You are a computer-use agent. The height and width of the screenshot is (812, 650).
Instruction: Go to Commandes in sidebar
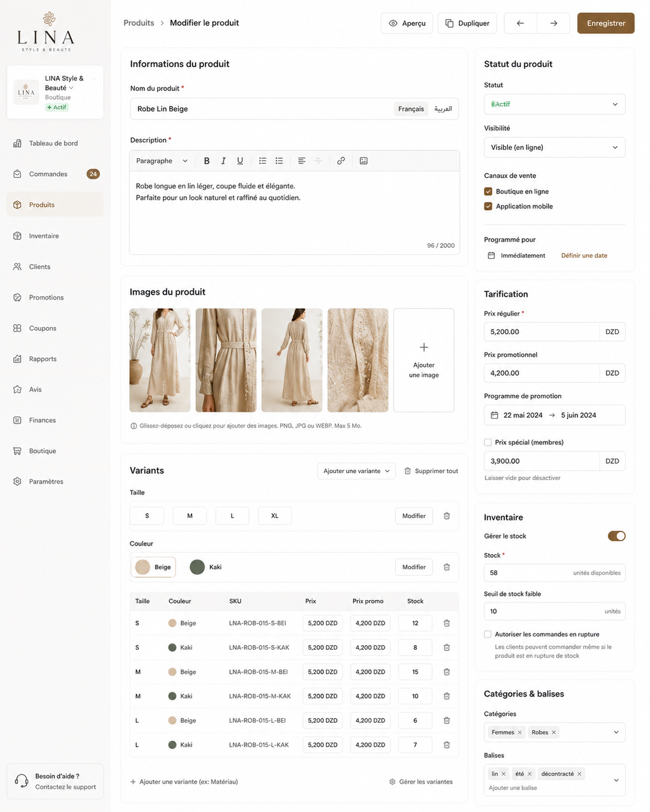(x=55, y=174)
